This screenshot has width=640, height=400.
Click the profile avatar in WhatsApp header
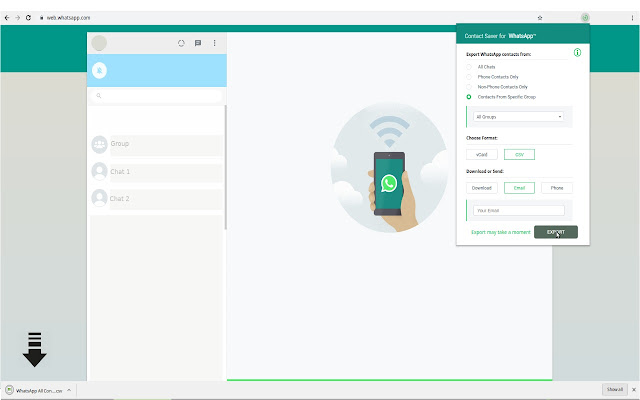[99, 43]
